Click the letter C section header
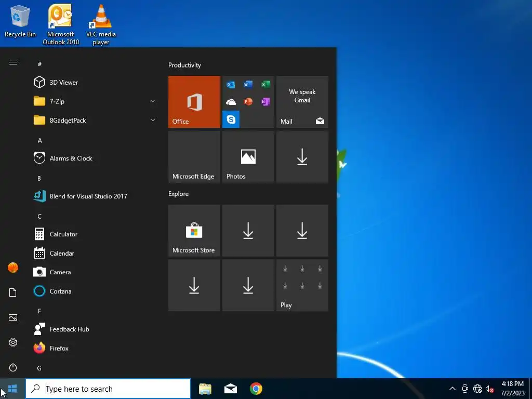532x399 pixels. click(39, 217)
